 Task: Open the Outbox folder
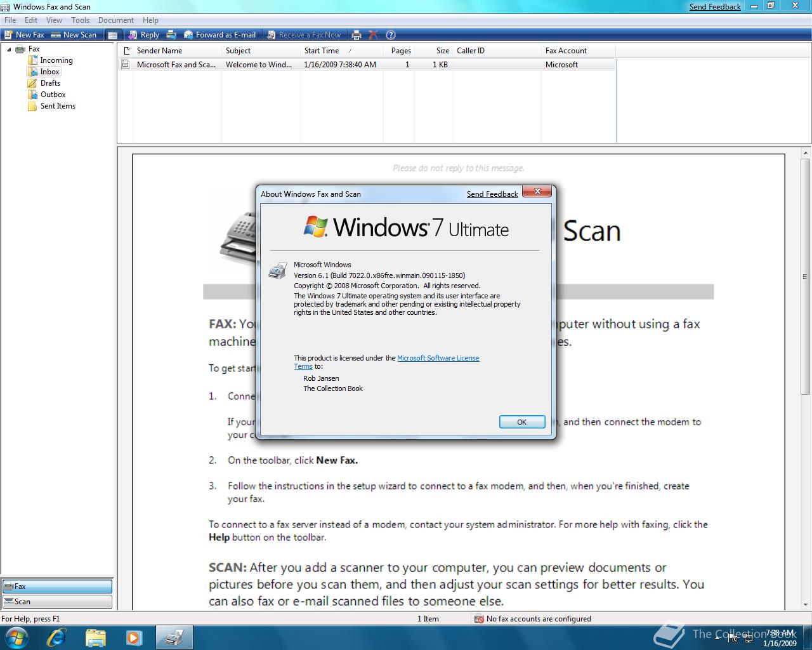tap(53, 95)
